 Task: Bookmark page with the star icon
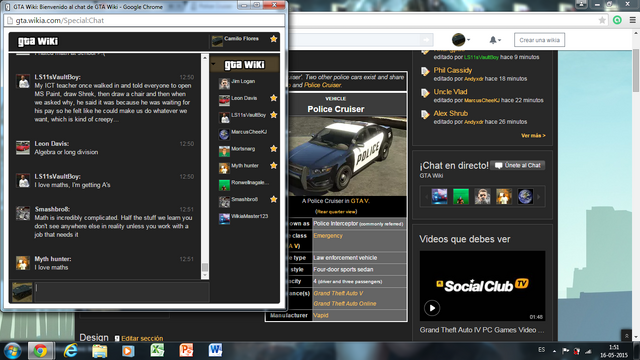click(602, 20)
